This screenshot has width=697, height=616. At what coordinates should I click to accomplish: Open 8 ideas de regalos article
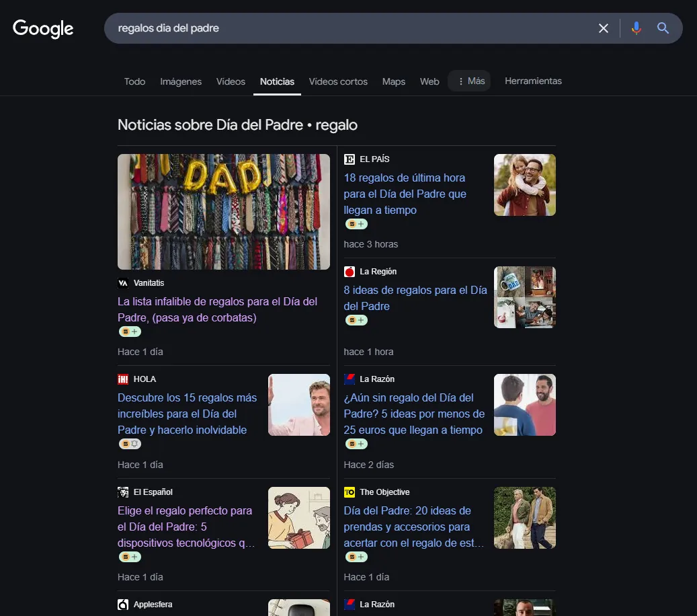coord(415,298)
